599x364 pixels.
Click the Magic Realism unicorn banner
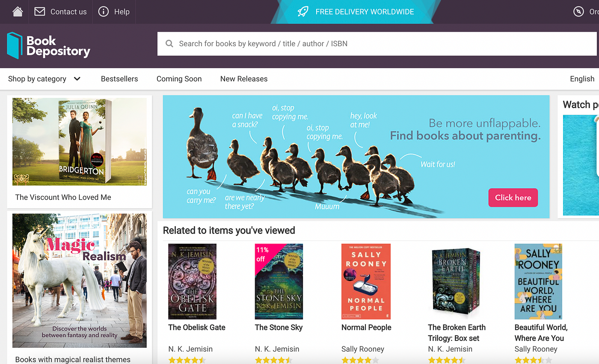79,280
